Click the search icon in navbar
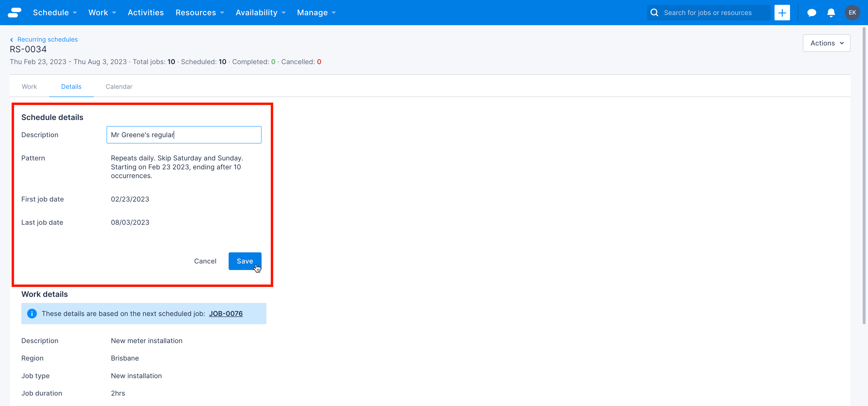Viewport: 868px width, 406px height. point(655,12)
